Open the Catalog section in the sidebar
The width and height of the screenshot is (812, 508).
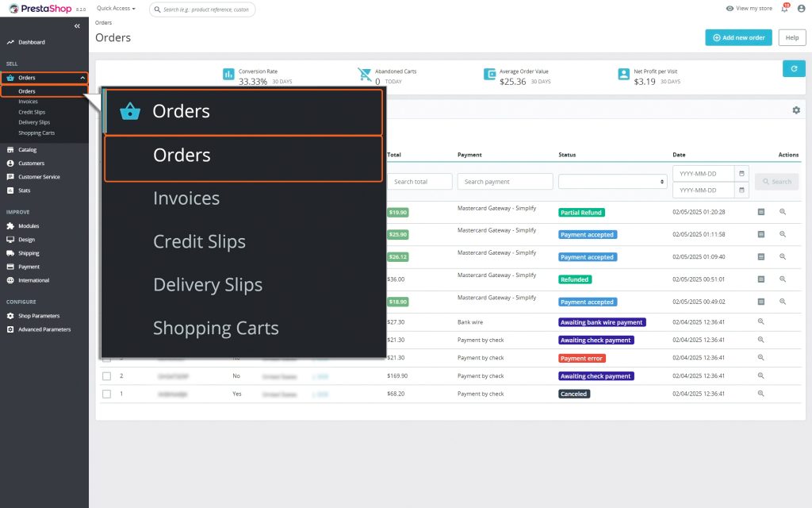click(x=28, y=150)
